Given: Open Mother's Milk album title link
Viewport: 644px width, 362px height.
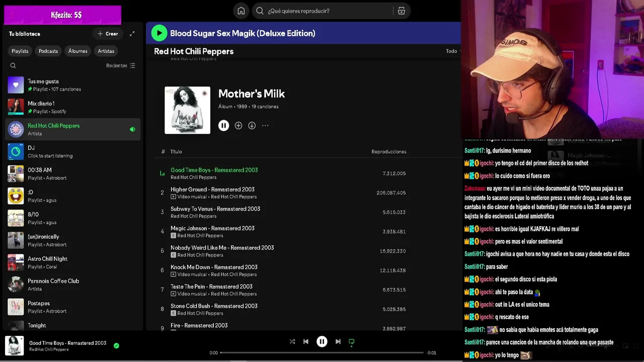Looking at the screenshot, I should 252,94.
